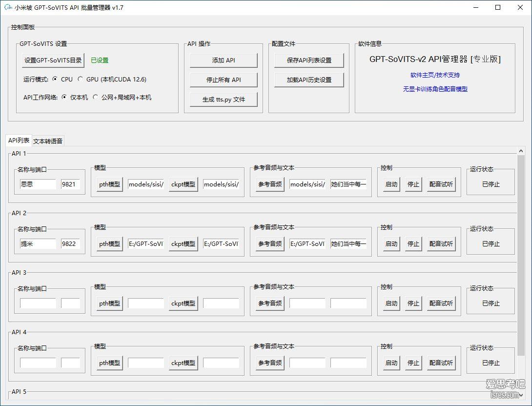Screen dimensions: 532x406
Task: Click 保存API列表设置 button
Action: (x=309, y=61)
